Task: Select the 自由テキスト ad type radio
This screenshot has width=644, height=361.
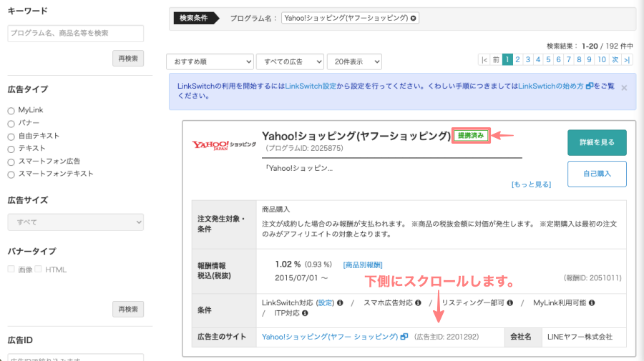Action: click(11, 137)
